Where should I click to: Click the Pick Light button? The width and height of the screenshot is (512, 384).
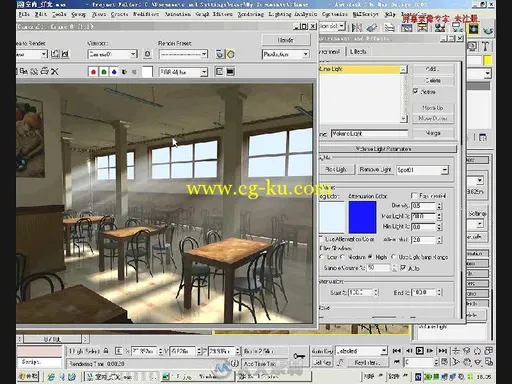[x=336, y=170]
